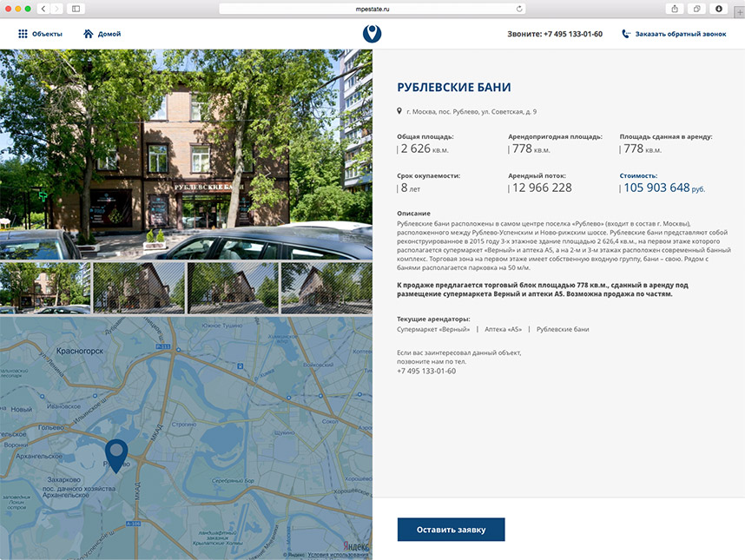The height and width of the screenshot is (560, 745).
Task: Select the first photo thumbnail
Action: coord(45,288)
